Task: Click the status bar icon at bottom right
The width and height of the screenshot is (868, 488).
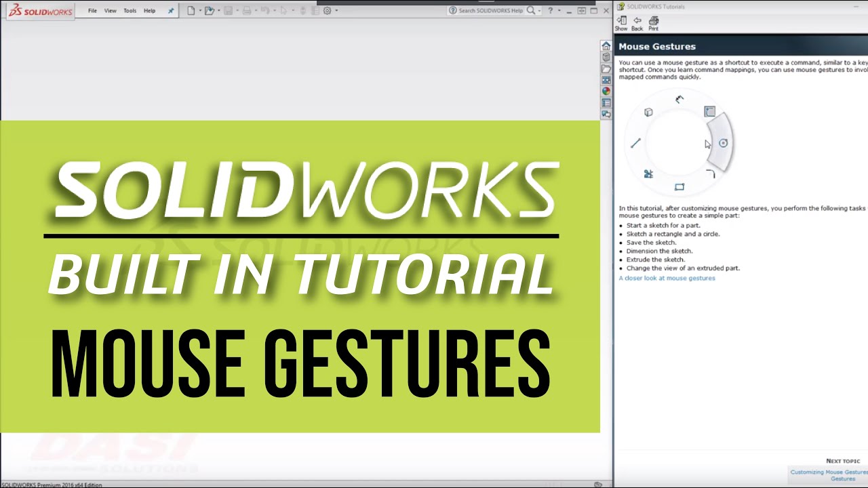Action: click(597, 485)
